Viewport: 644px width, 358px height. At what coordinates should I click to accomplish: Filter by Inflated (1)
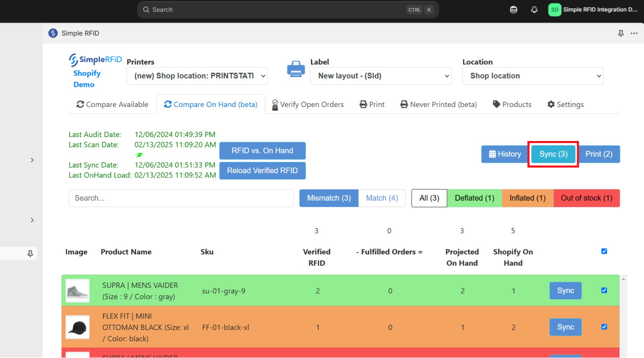(528, 198)
